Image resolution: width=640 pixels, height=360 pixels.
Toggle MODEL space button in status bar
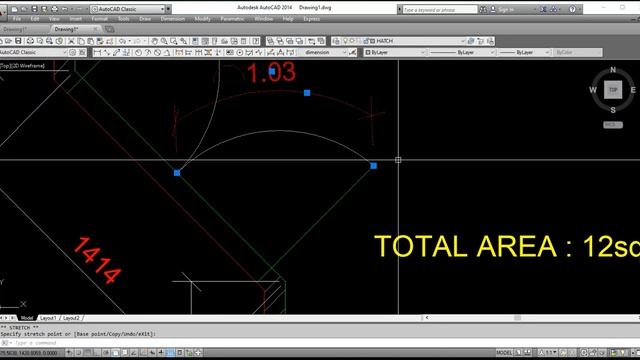click(504, 353)
